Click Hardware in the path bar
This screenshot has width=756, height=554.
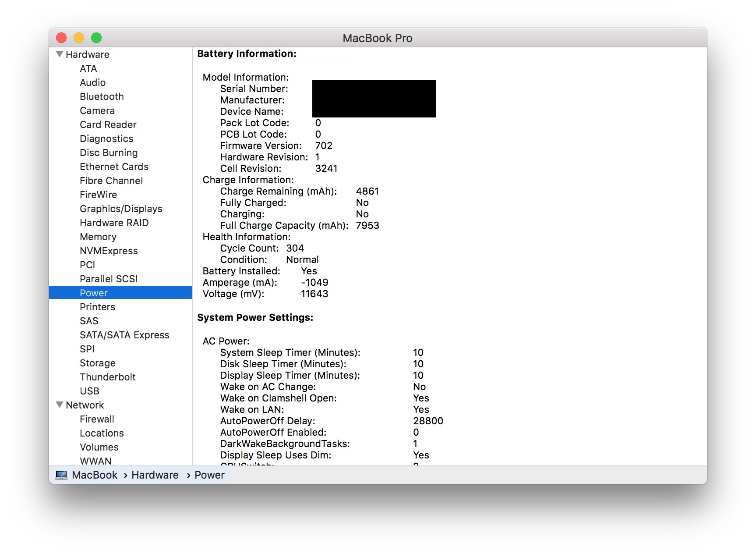tap(155, 475)
